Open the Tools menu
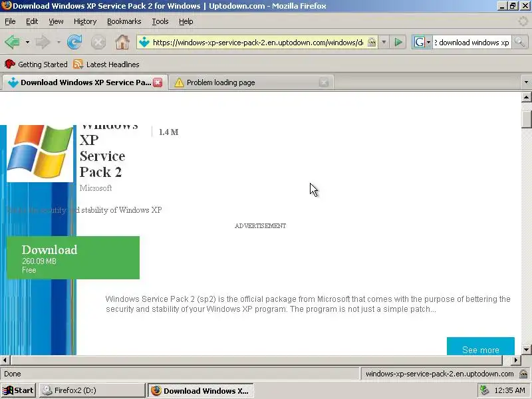This screenshot has width=532, height=399. click(160, 21)
